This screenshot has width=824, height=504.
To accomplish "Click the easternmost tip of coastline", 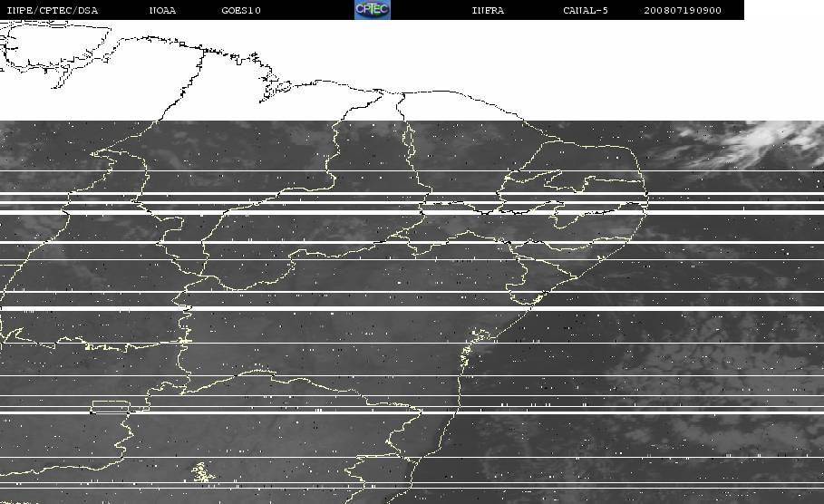I will click(x=646, y=197).
